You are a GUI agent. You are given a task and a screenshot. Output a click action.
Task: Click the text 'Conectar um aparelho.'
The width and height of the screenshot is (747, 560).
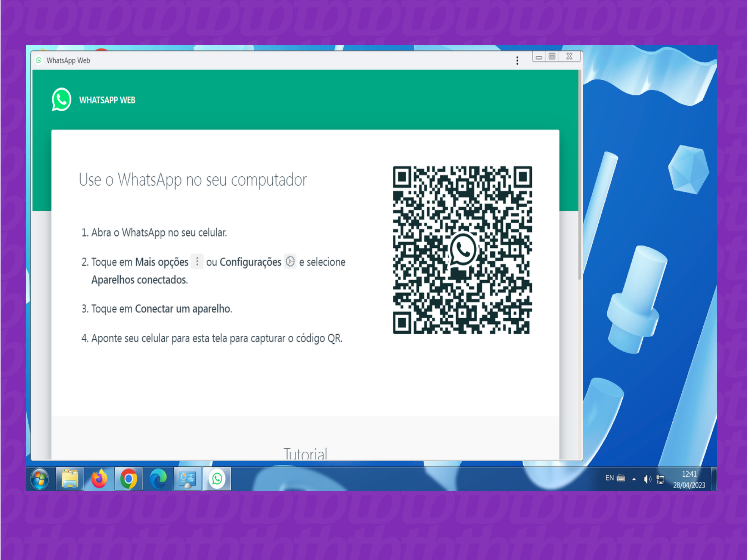click(183, 309)
